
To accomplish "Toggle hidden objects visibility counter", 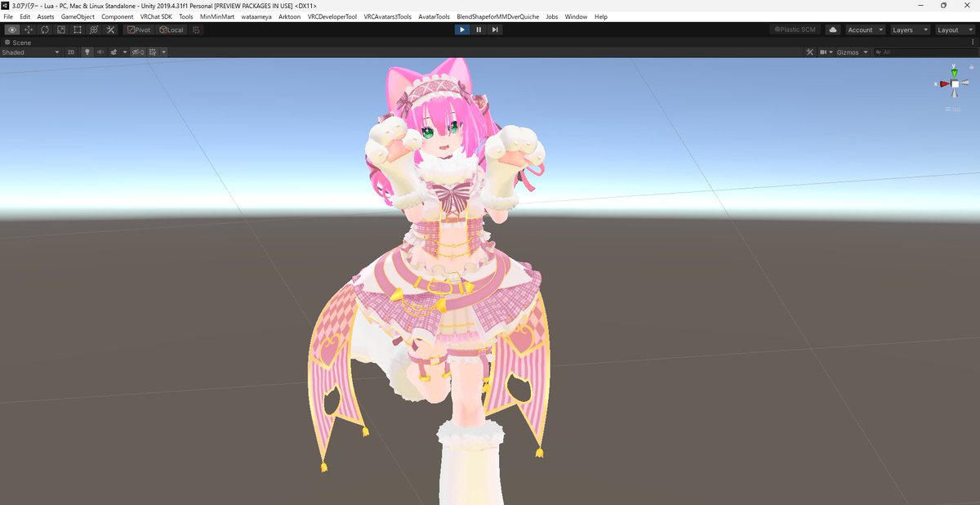I will pos(139,52).
